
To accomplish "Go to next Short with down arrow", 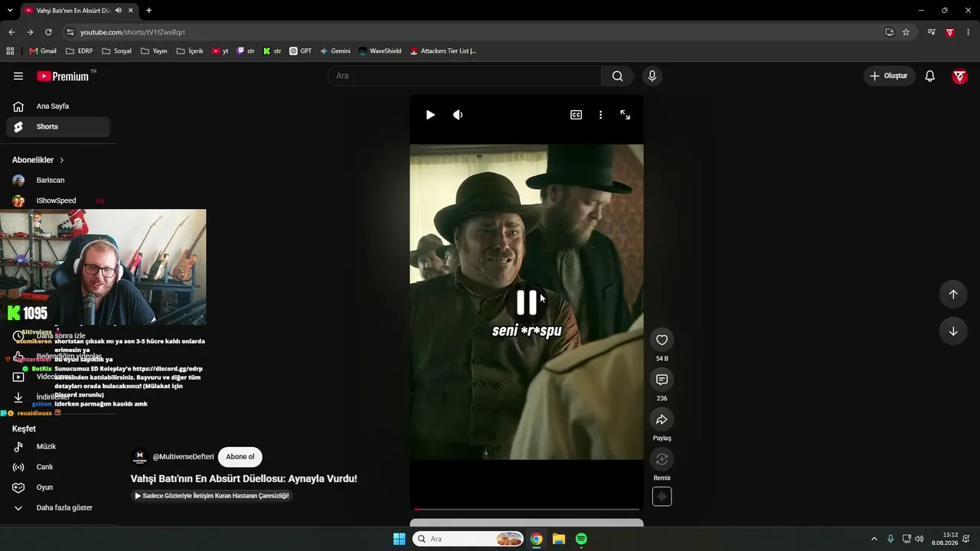I will tap(953, 331).
